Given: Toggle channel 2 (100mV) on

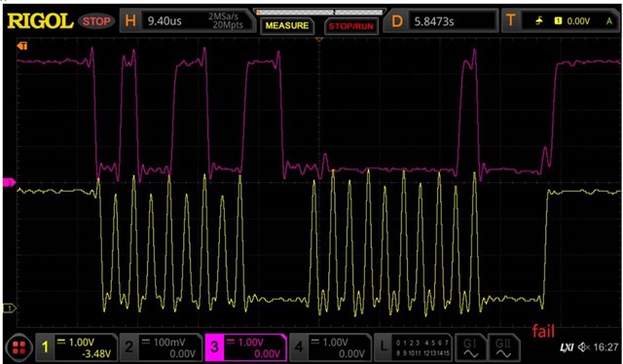Looking at the screenshot, I should click(x=162, y=347).
